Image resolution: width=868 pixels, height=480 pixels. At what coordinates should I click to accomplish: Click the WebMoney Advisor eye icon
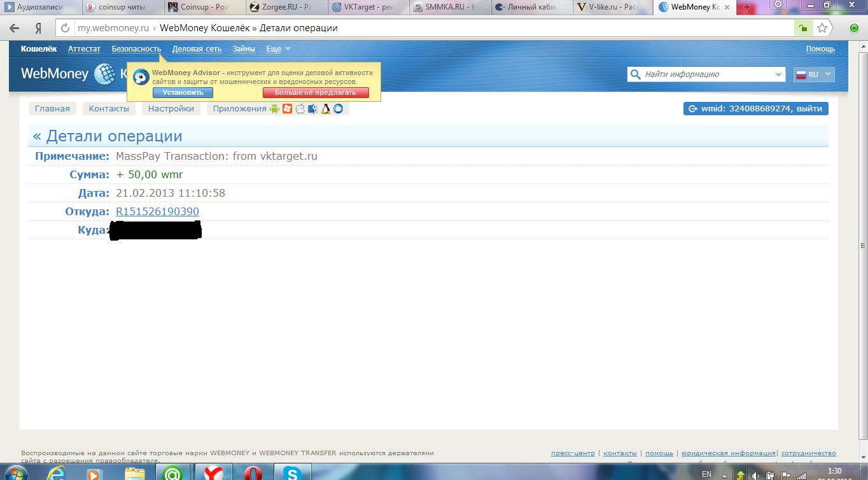coord(141,77)
